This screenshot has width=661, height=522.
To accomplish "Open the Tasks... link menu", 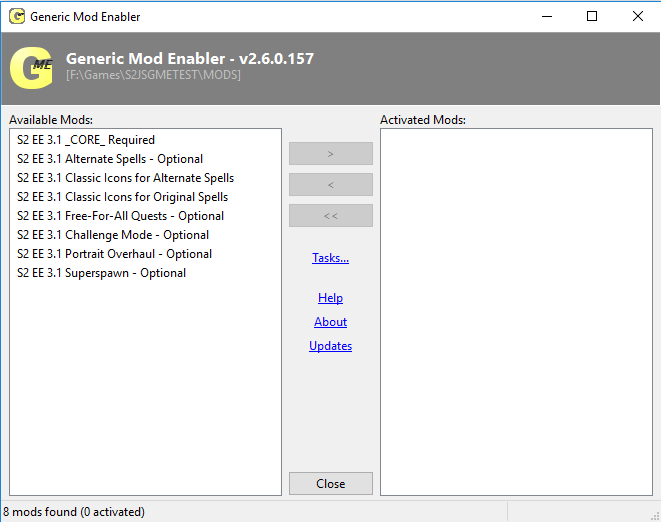I will pyautogui.click(x=330, y=258).
